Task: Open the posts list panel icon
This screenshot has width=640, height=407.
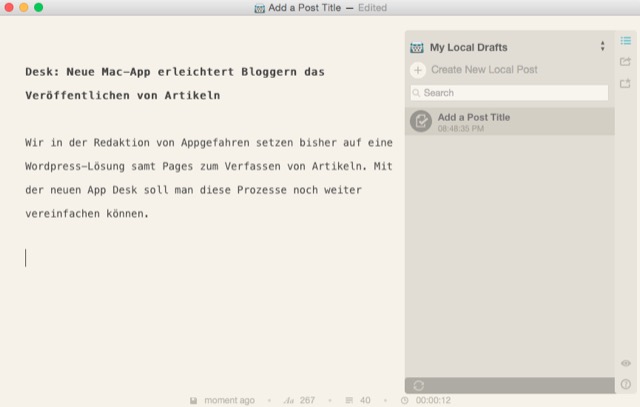Action: pyautogui.click(x=626, y=41)
